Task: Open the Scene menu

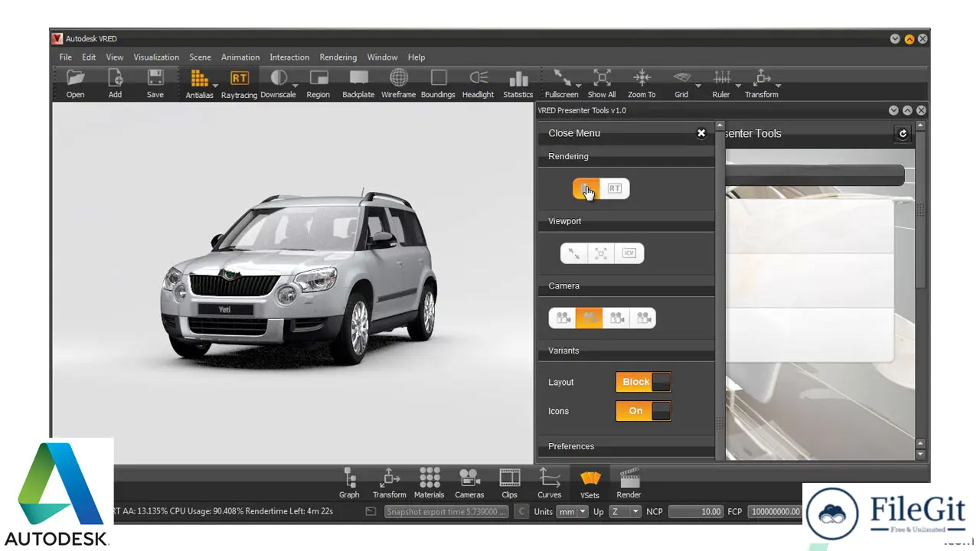Action: click(x=201, y=57)
